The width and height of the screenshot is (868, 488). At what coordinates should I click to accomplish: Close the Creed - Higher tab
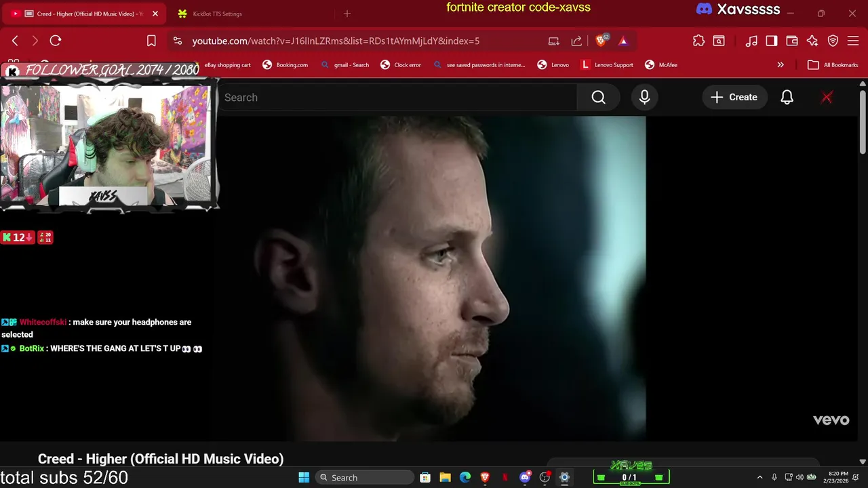(x=155, y=14)
